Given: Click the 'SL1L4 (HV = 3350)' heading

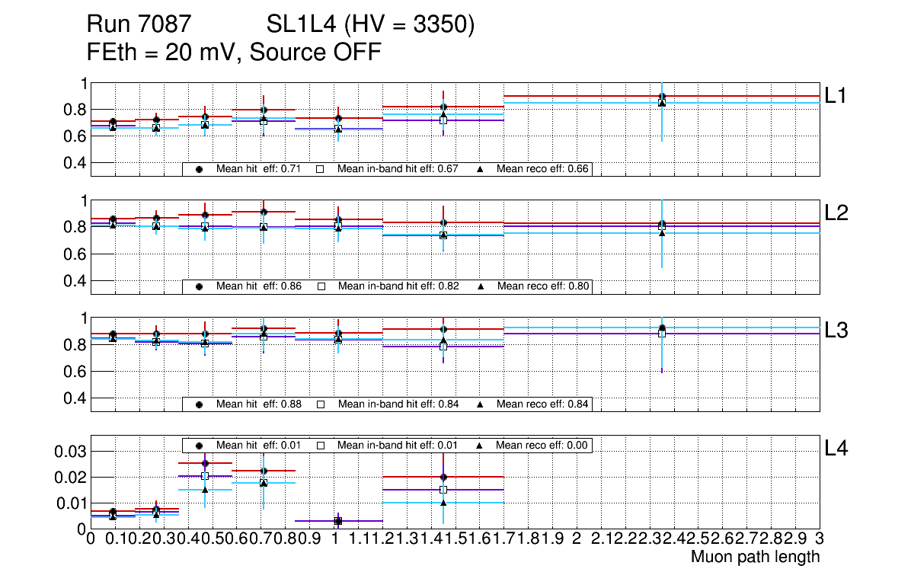Looking at the screenshot, I should (371, 26).
